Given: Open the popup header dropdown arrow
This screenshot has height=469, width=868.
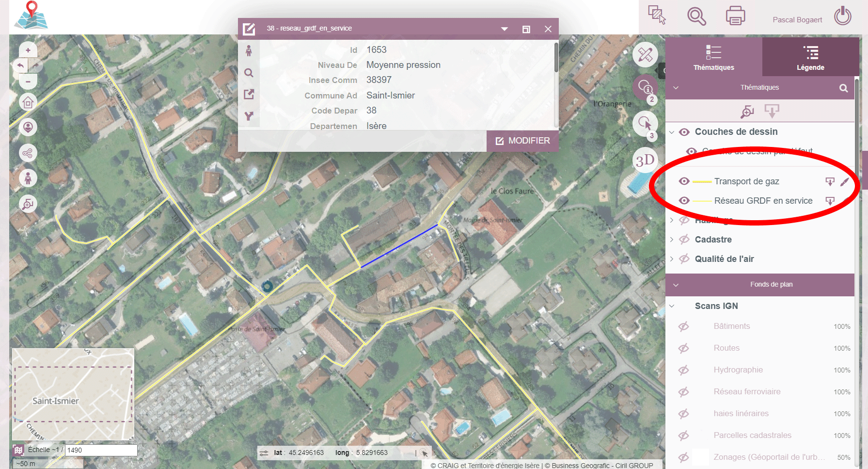Looking at the screenshot, I should [x=505, y=28].
